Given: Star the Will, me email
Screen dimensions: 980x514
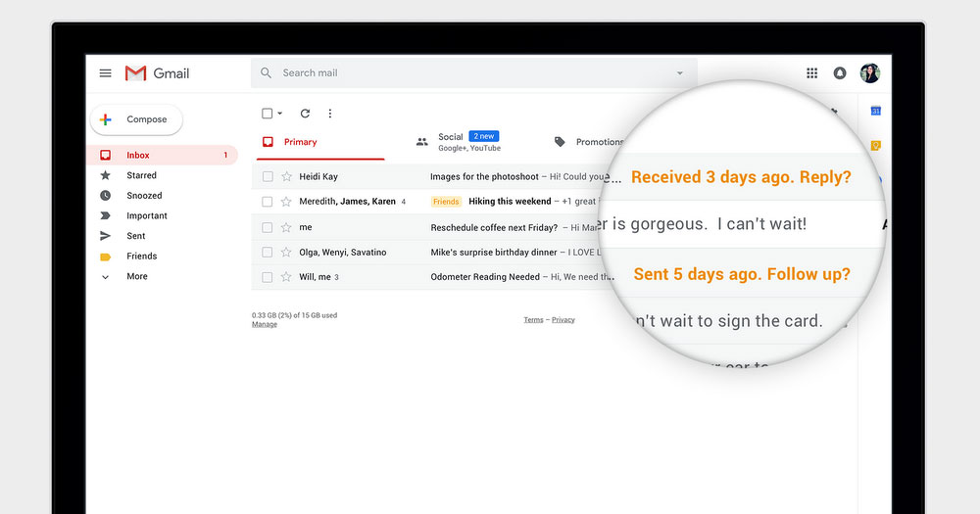Looking at the screenshot, I should (286, 277).
